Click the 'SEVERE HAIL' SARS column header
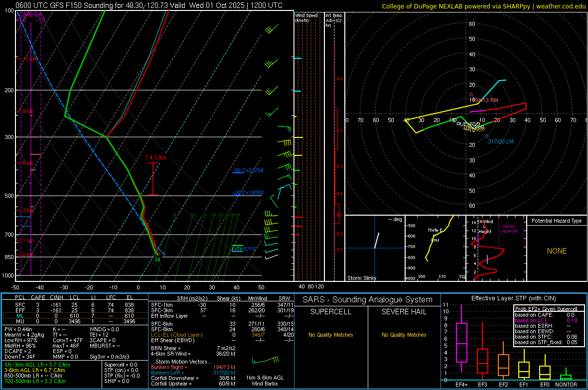588x390 pixels. pos(404,312)
